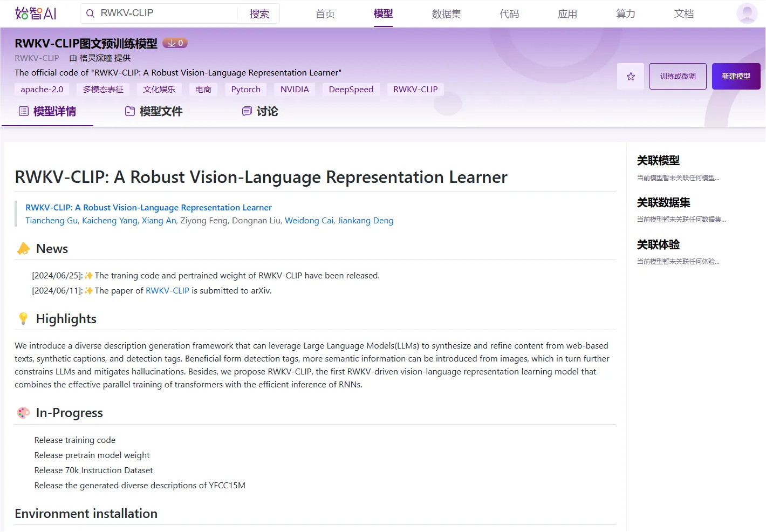Click the user avatar icon

pyautogui.click(x=747, y=13)
